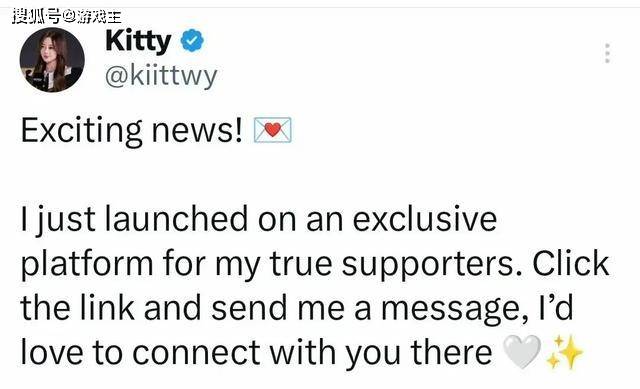Open the three-dot more options menu
Viewport: 640px width, 389px height.
pyautogui.click(x=607, y=53)
